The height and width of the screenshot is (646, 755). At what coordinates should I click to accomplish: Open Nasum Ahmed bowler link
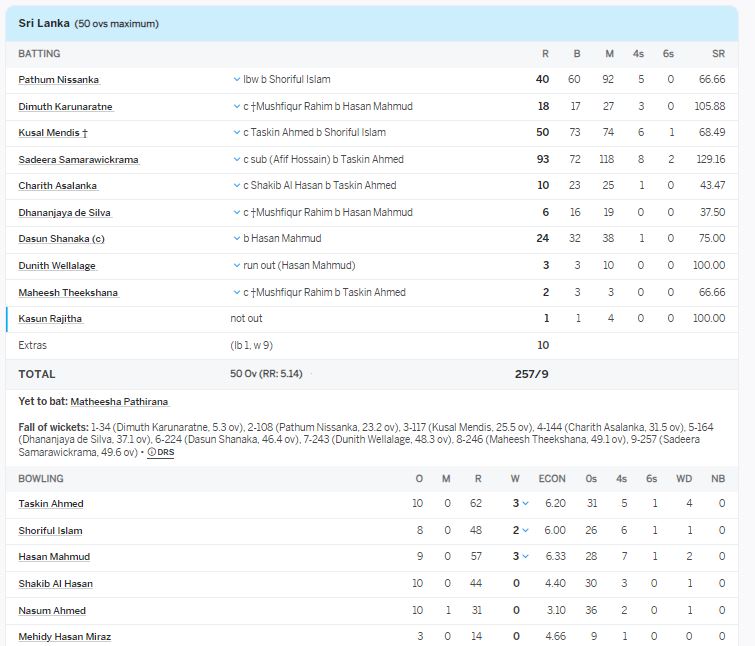point(52,611)
